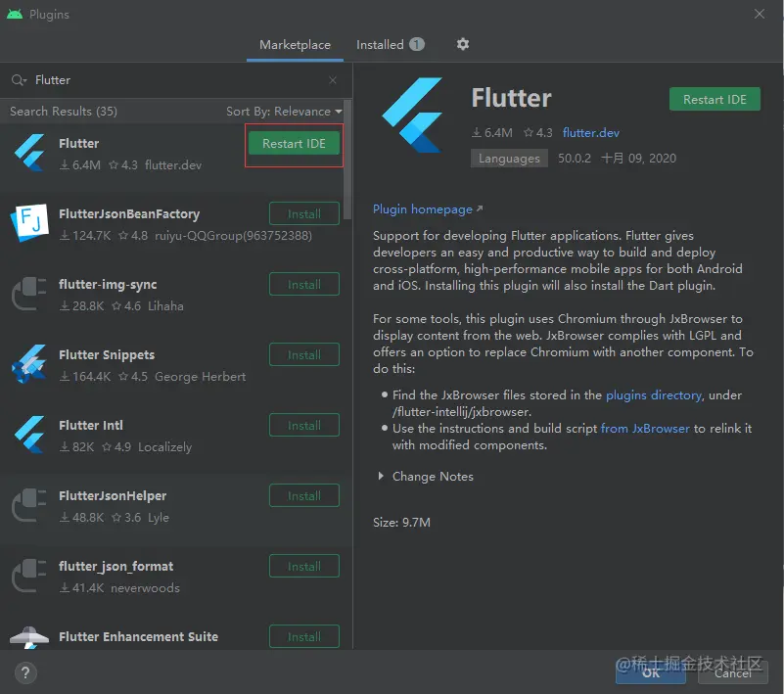Clear the Flutter search text
The image size is (784, 694).
pos(333,80)
